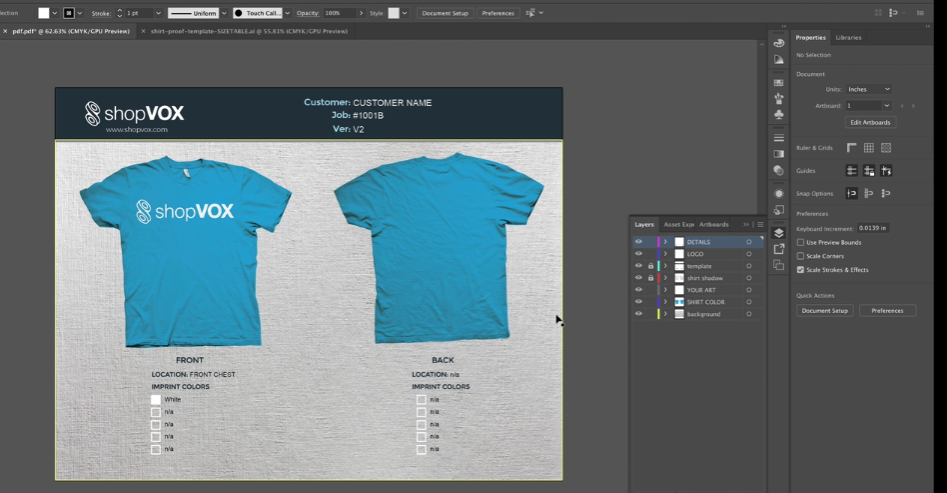The width and height of the screenshot is (947, 493).
Task: Expand the YOUR ART layer
Action: point(665,290)
